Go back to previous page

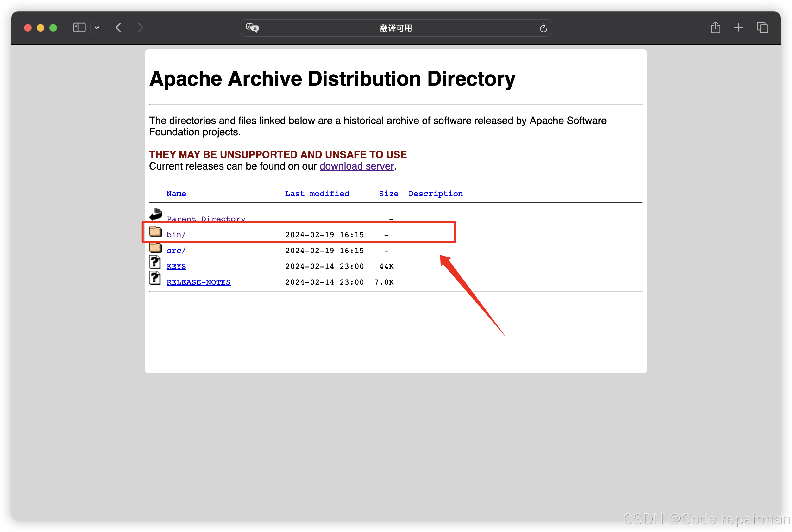[118, 28]
